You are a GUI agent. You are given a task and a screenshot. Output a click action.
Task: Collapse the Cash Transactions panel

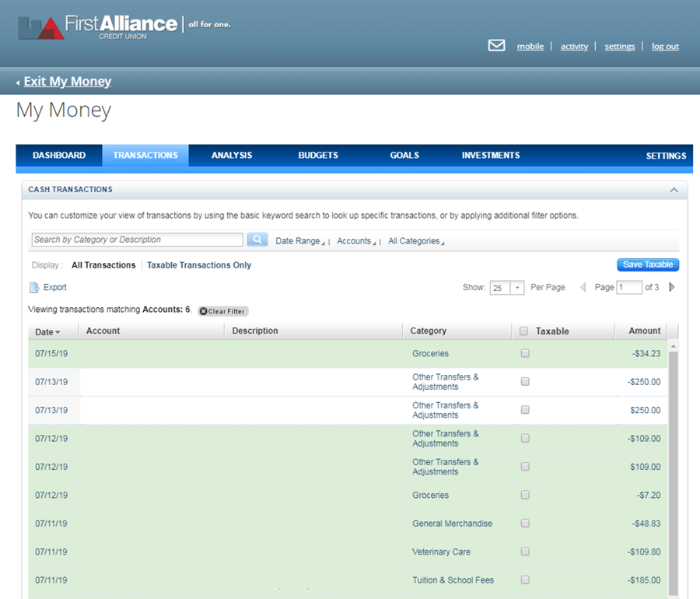tap(674, 190)
